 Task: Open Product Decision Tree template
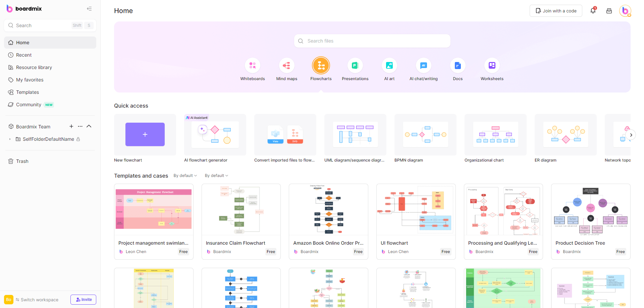[591, 222]
